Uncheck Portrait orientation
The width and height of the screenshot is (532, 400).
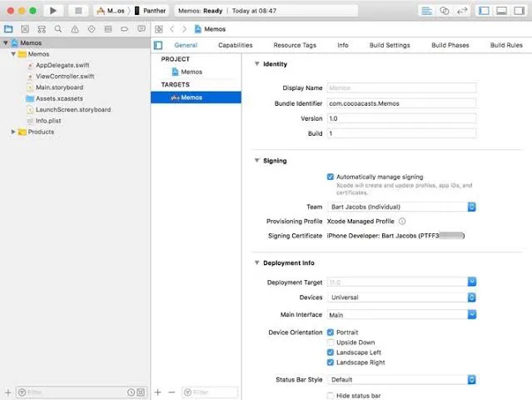[331, 332]
